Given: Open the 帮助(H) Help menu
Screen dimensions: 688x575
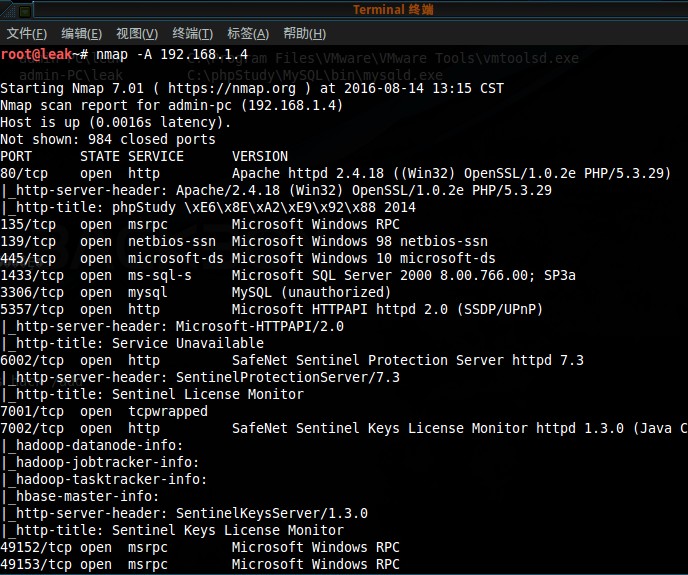Looking at the screenshot, I should 305,33.
